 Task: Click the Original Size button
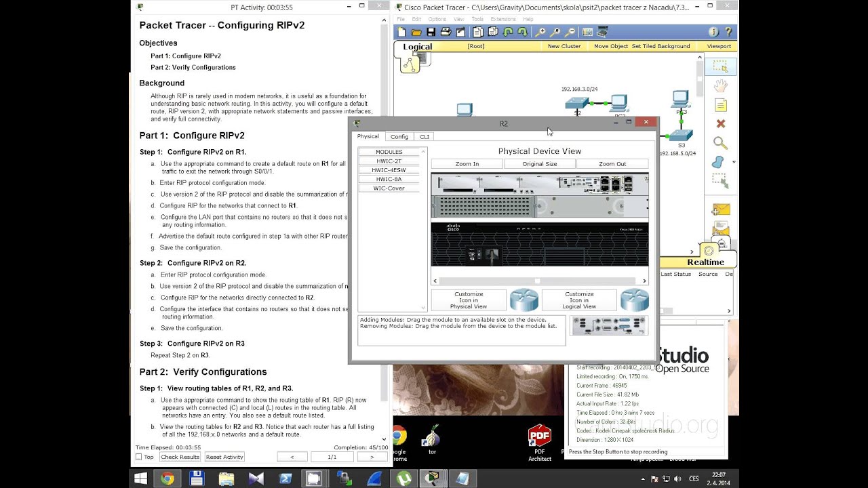coord(540,164)
